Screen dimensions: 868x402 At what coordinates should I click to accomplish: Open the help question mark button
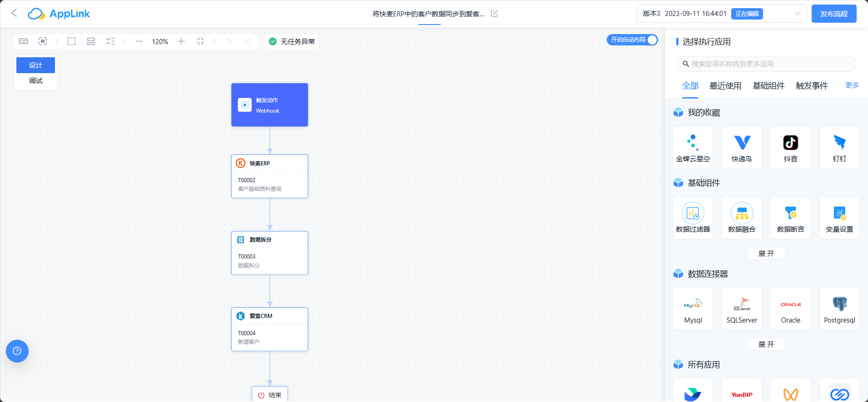[x=17, y=351]
